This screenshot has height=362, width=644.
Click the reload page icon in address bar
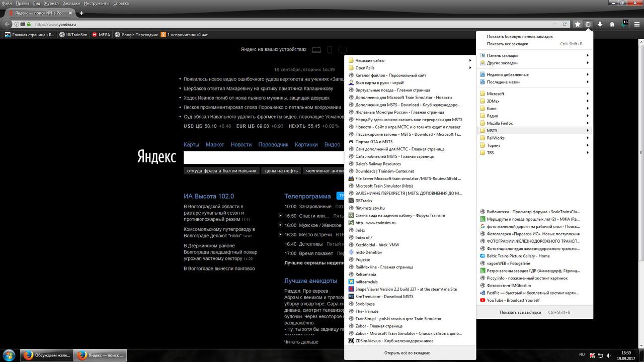tap(565, 24)
